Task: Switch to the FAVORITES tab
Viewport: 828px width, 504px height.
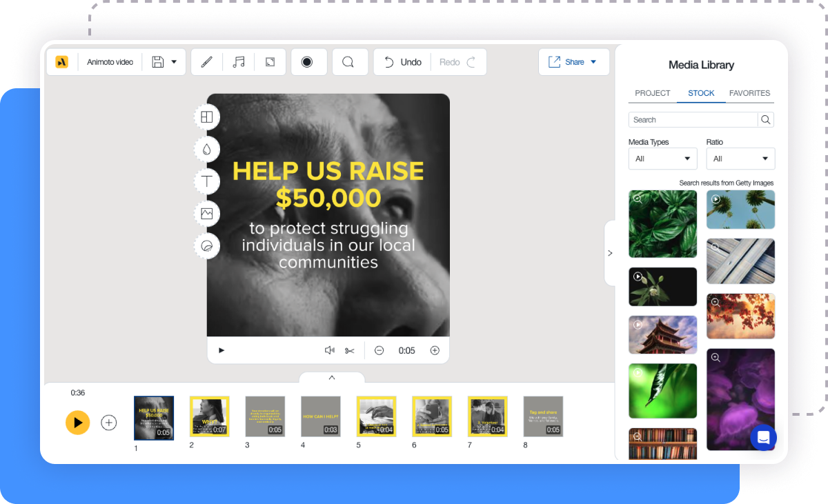Action: click(x=749, y=93)
